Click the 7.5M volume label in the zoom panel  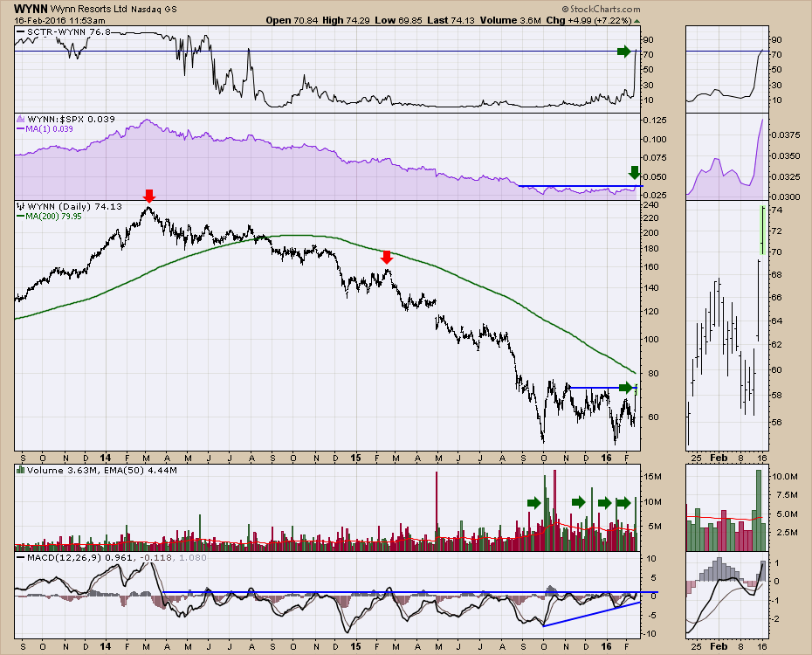pyautogui.click(x=787, y=495)
